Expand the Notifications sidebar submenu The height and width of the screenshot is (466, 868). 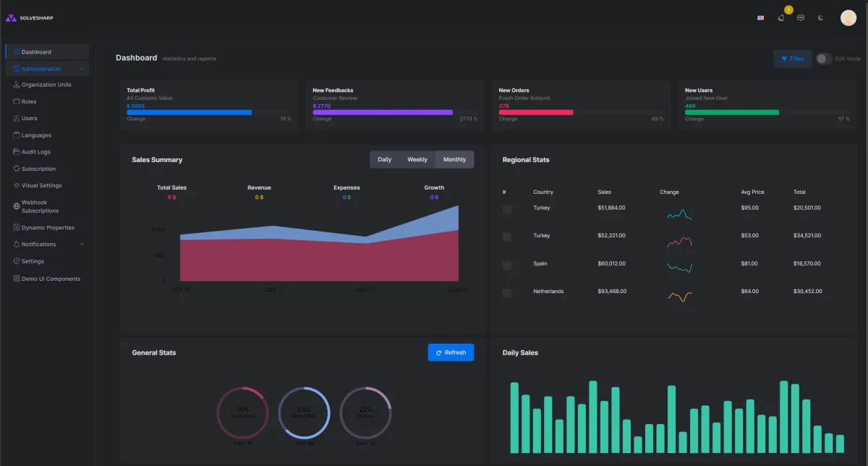(82, 245)
